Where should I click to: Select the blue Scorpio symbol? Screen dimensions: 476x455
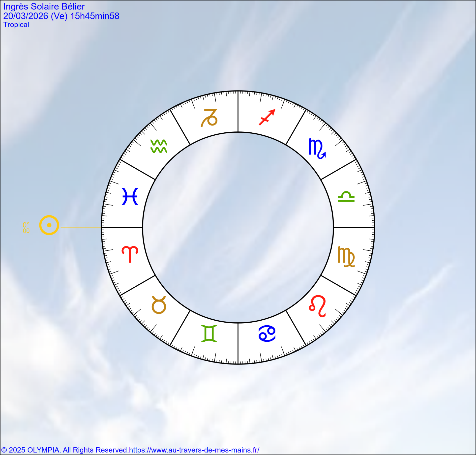[x=317, y=148]
